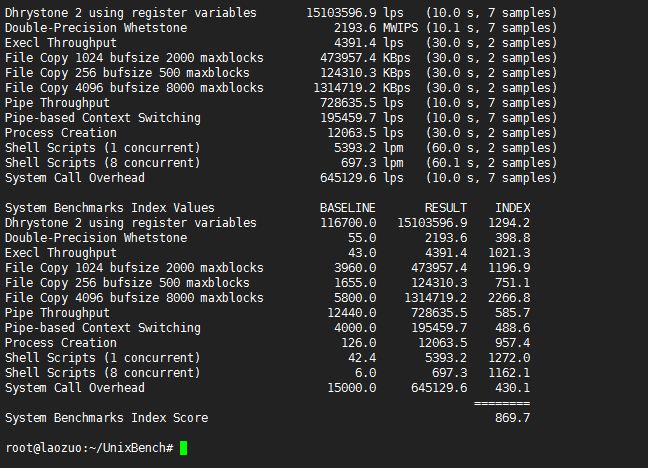
Task: Click the System Call Overhead index 430.1
Action: pyautogui.click(x=512, y=388)
